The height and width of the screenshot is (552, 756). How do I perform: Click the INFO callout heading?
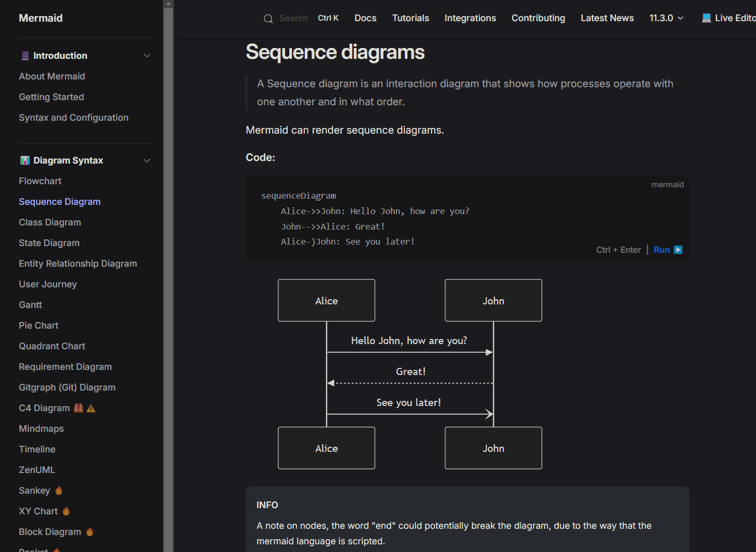[x=267, y=505]
